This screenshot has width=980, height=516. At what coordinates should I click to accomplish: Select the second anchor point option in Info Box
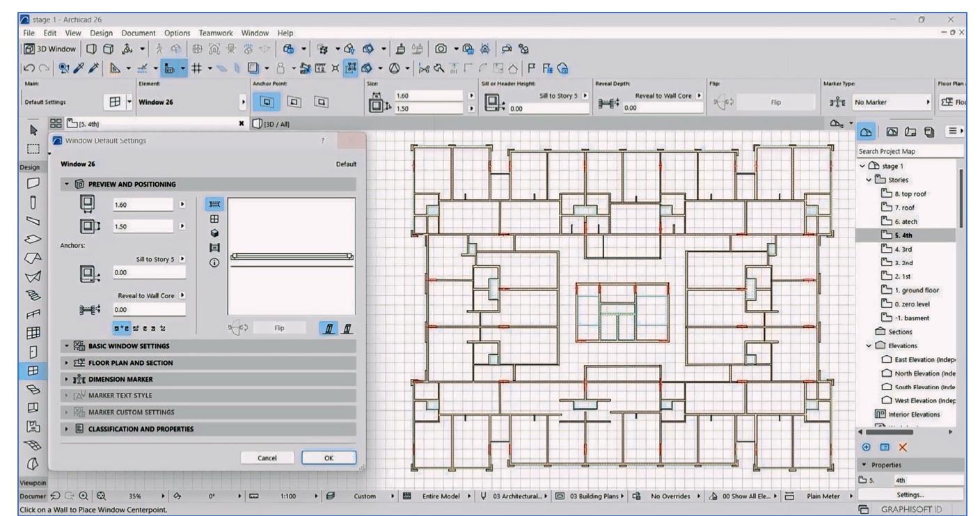coord(295,103)
